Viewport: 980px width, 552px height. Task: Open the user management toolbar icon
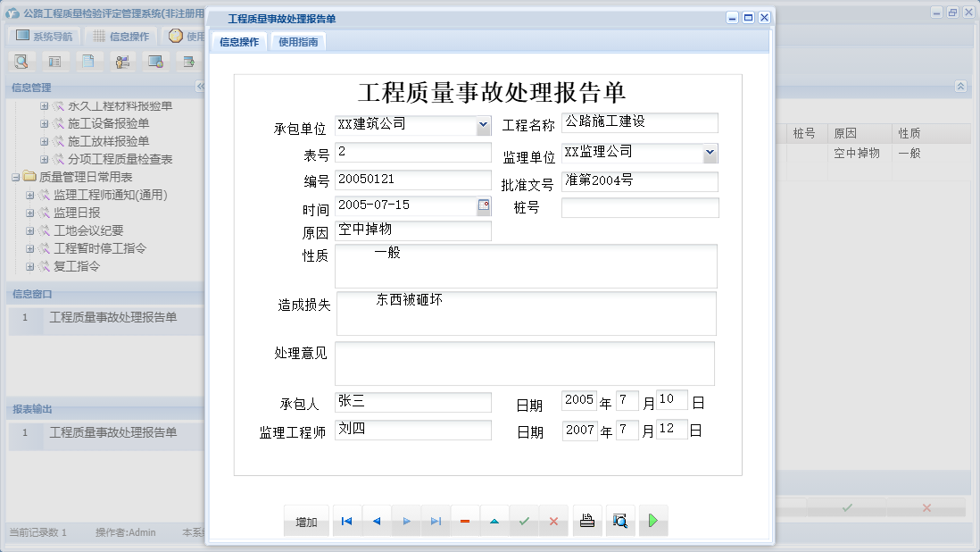tap(122, 61)
